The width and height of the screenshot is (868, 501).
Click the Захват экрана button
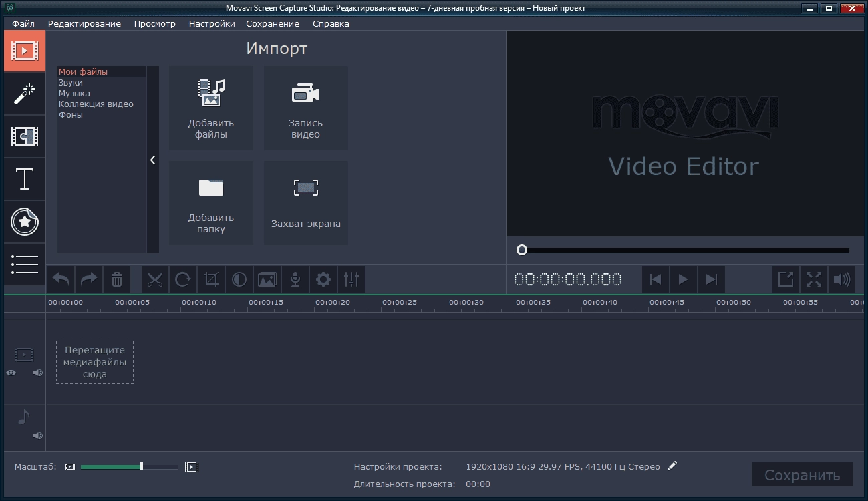point(305,203)
